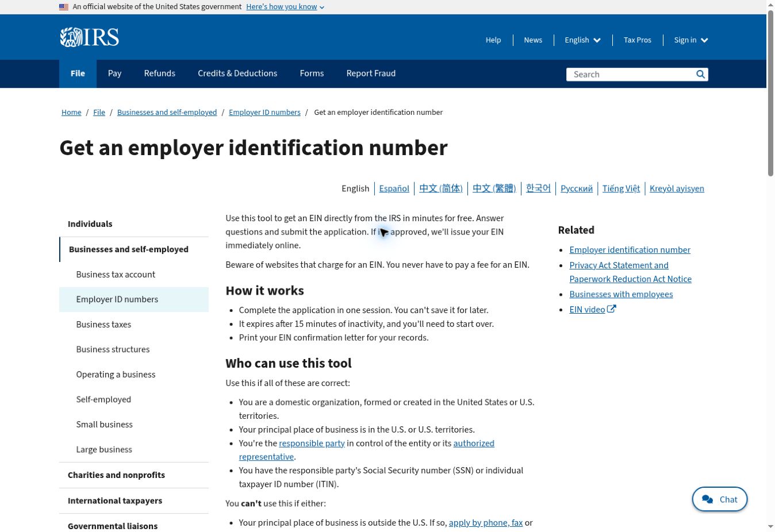Image resolution: width=775 pixels, height=532 pixels.
Task: Select Self-employed in sidebar
Action: [134, 399]
